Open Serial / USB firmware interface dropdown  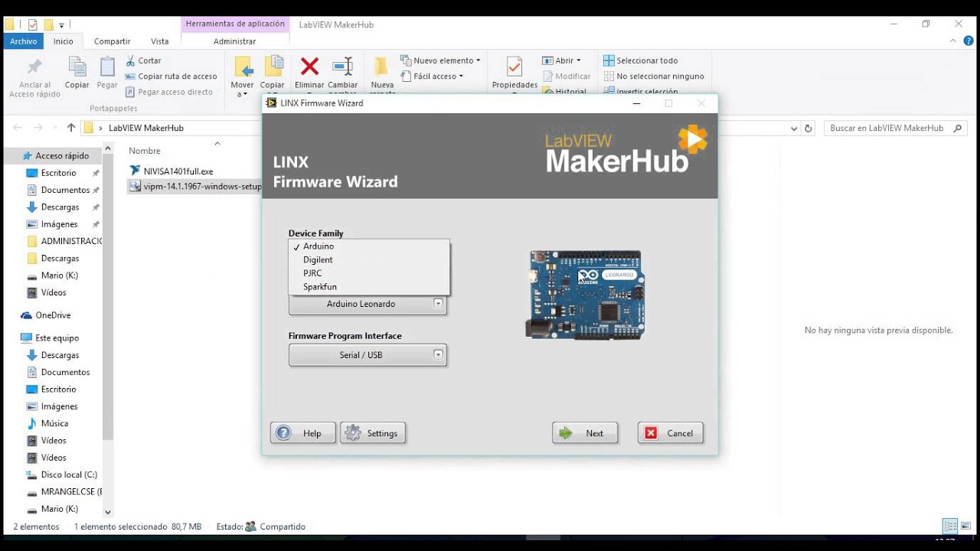pyautogui.click(x=367, y=355)
